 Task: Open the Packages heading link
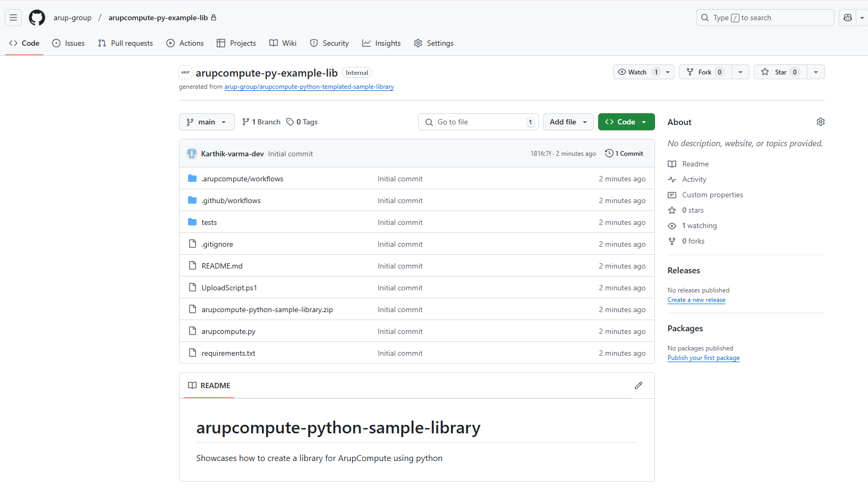click(685, 328)
